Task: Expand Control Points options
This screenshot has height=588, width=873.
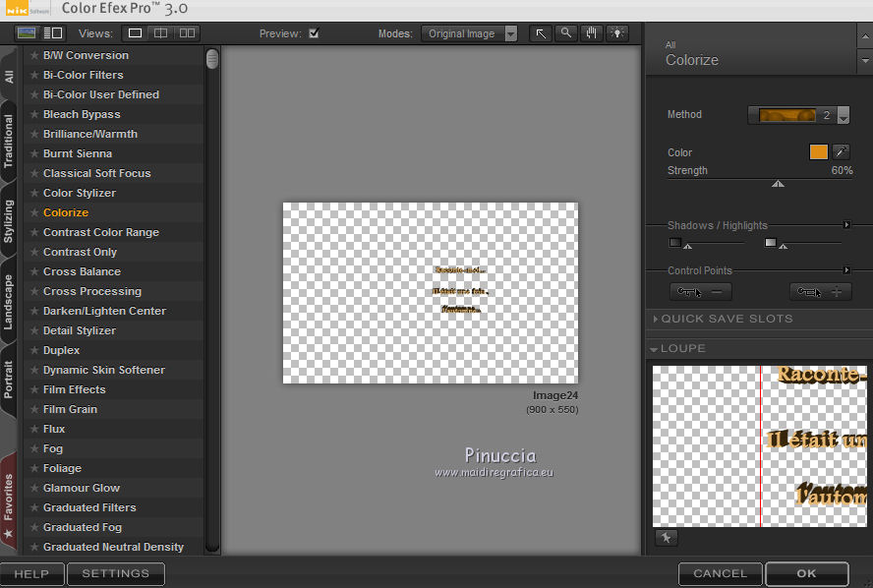Action: (846, 270)
